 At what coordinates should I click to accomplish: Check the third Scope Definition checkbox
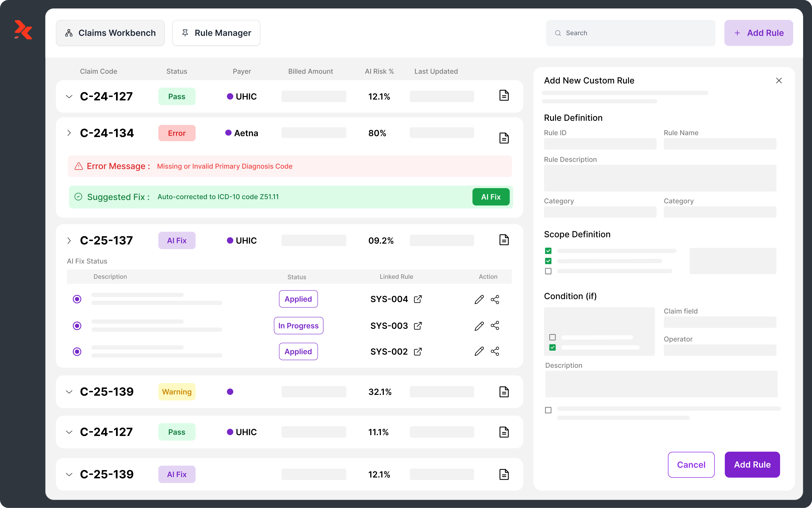pyautogui.click(x=548, y=271)
